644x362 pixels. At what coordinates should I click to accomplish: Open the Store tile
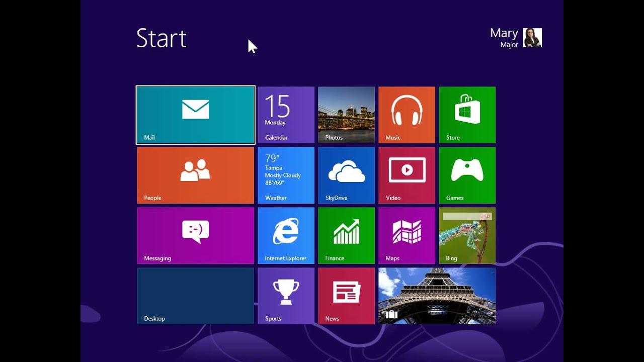[467, 115]
